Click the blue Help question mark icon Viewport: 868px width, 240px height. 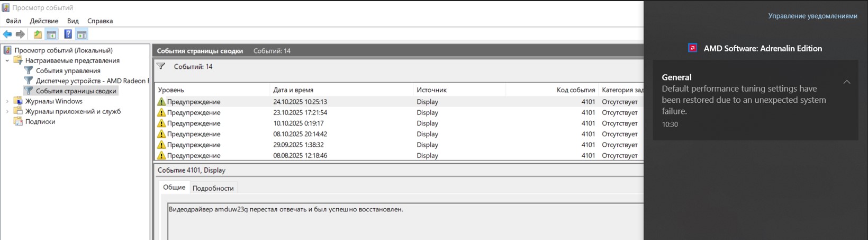click(68, 34)
